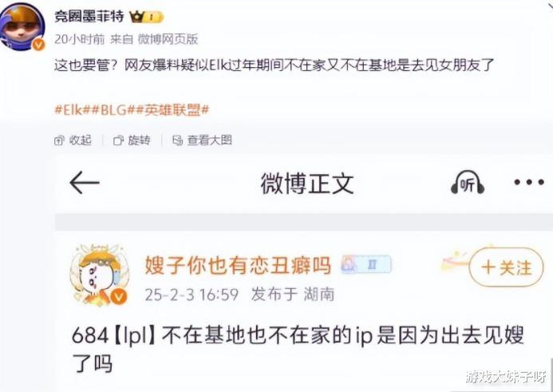Open 竞圈墨菲特 profile avatar
The image size is (553, 392).
point(22,27)
